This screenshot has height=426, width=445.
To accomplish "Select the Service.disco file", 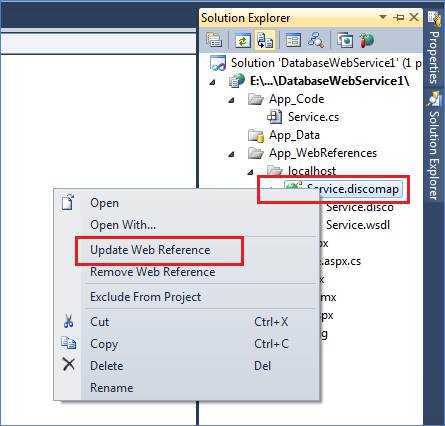I will [x=360, y=207].
